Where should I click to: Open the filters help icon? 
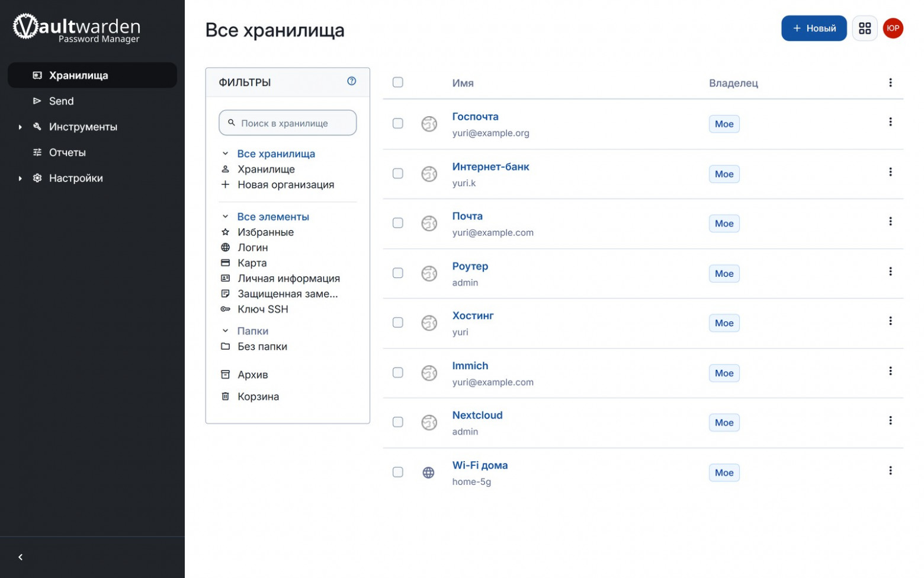click(351, 81)
